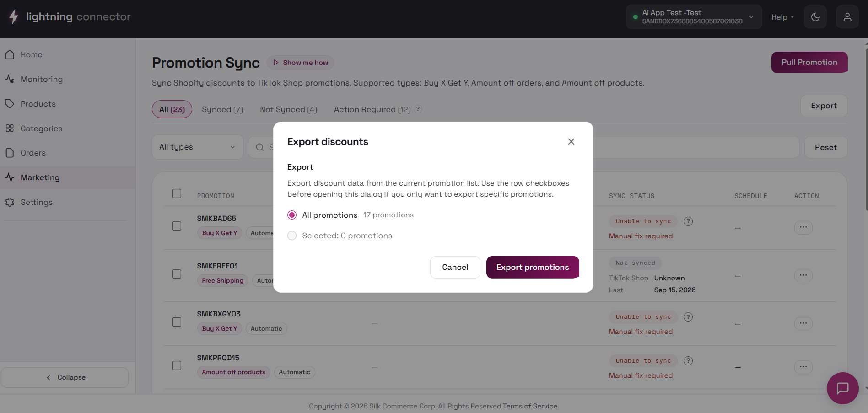Click the Reset filter button
Image resolution: width=868 pixels, height=413 pixels.
click(x=826, y=147)
